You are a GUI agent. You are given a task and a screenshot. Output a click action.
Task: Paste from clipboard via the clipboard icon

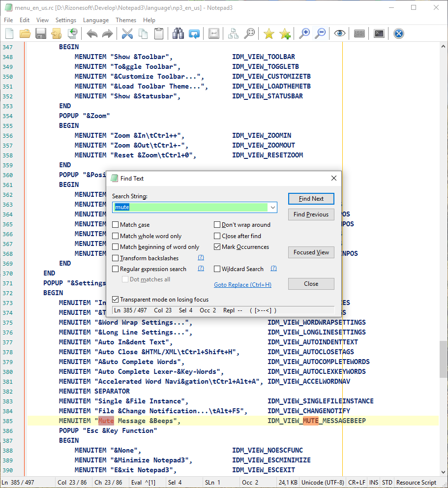(x=158, y=33)
